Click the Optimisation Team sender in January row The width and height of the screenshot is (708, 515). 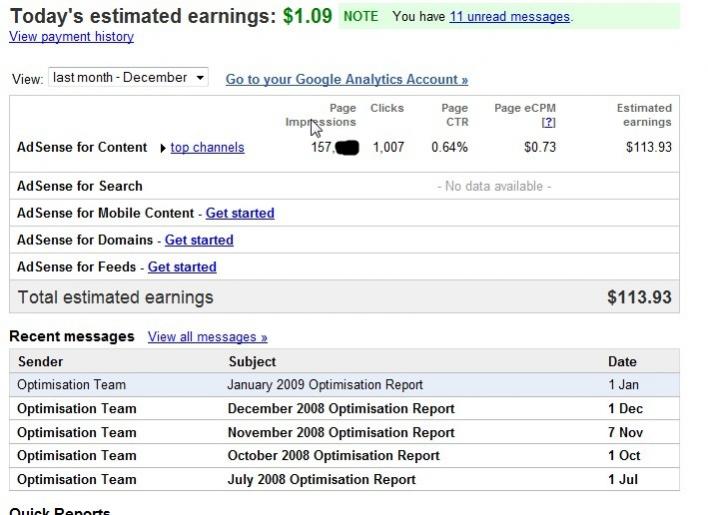(71, 385)
